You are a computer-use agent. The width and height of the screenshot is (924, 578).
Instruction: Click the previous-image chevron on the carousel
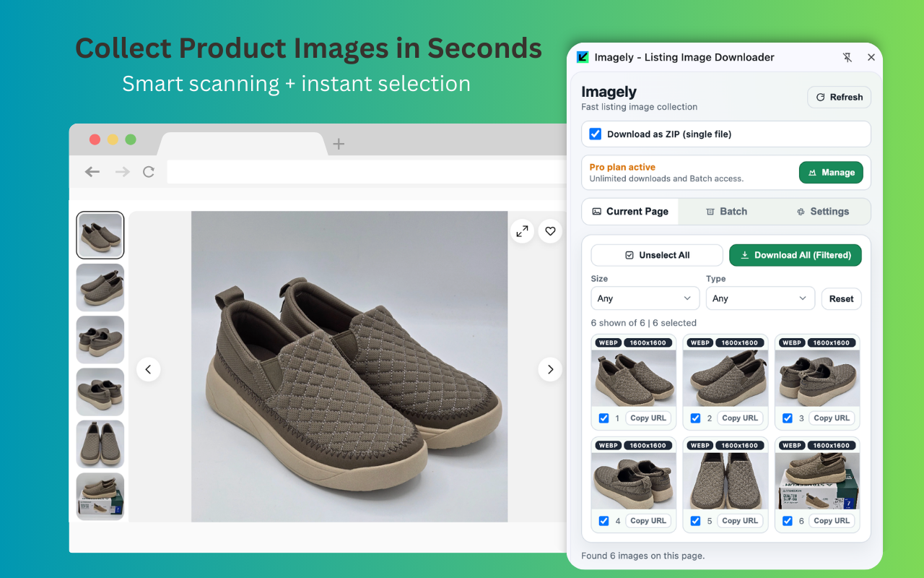tap(149, 369)
